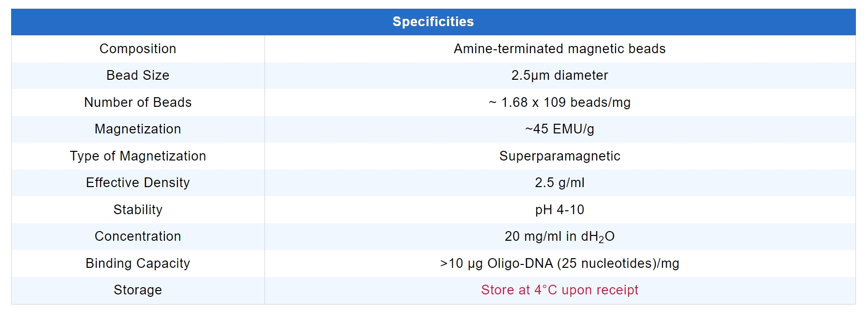This screenshot has width=868, height=321.
Task: Click the Magnetization row label
Action: (138, 129)
